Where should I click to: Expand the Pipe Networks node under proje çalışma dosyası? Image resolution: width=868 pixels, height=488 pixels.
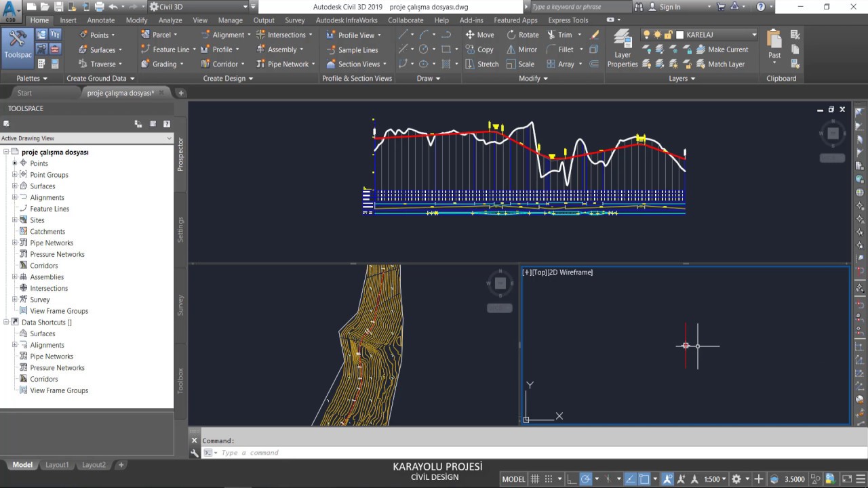tap(15, 243)
